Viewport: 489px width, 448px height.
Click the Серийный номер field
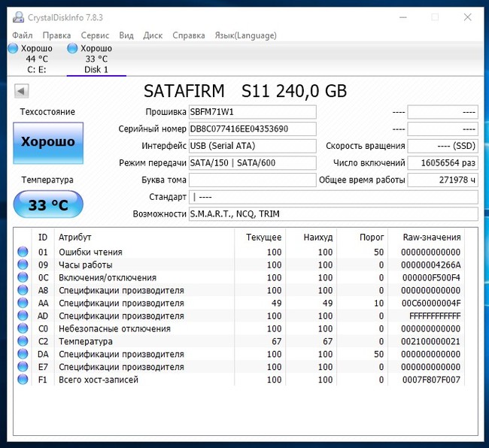(252, 129)
